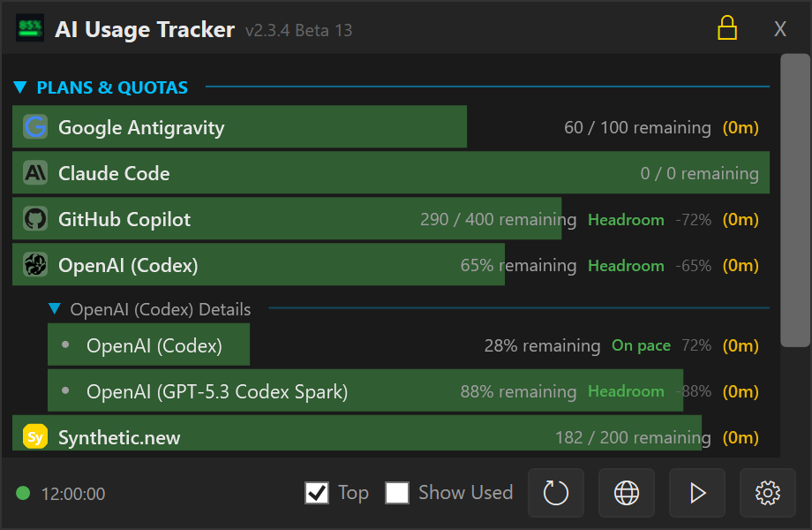
Task: Click the refresh button
Action: [556, 493]
